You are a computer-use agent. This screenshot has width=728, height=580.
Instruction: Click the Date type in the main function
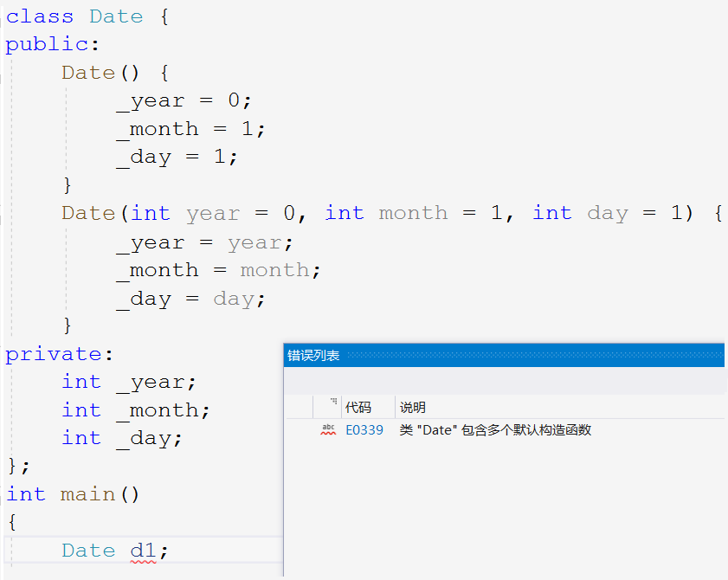click(x=87, y=551)
